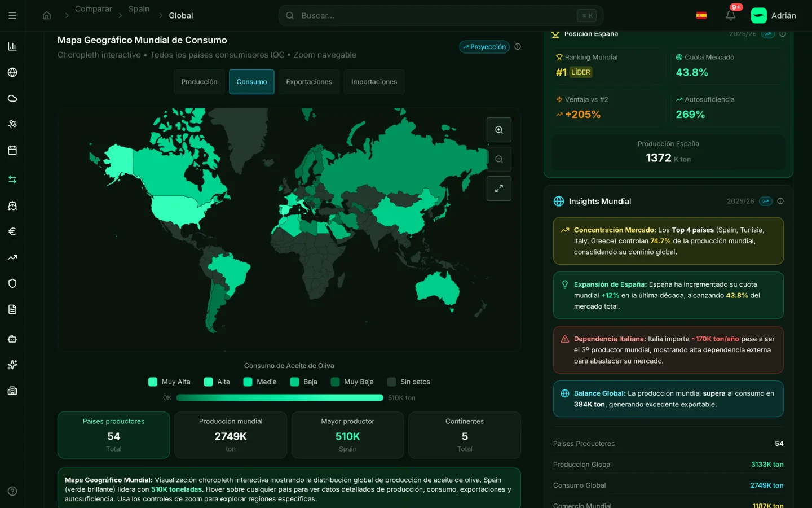Click info icon in Insights Mundial header

coord(780,201)
